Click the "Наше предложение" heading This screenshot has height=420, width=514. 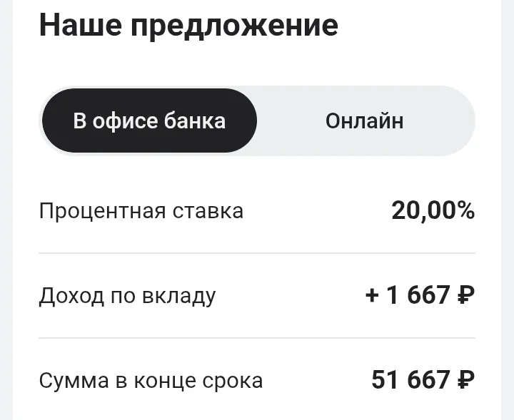click(188, 26)
